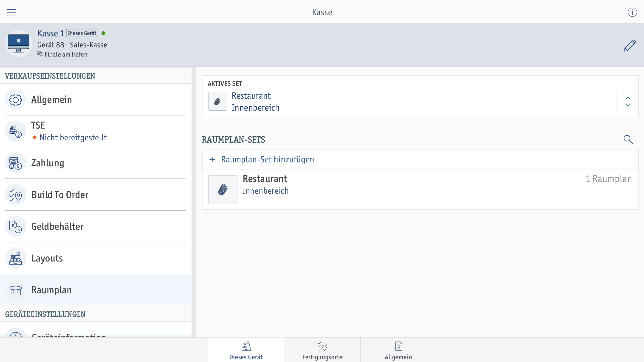Click the Build To Order icon
The height and width of the screenshot is (362, 644).
pyautogui.click(x=15, y=195)
